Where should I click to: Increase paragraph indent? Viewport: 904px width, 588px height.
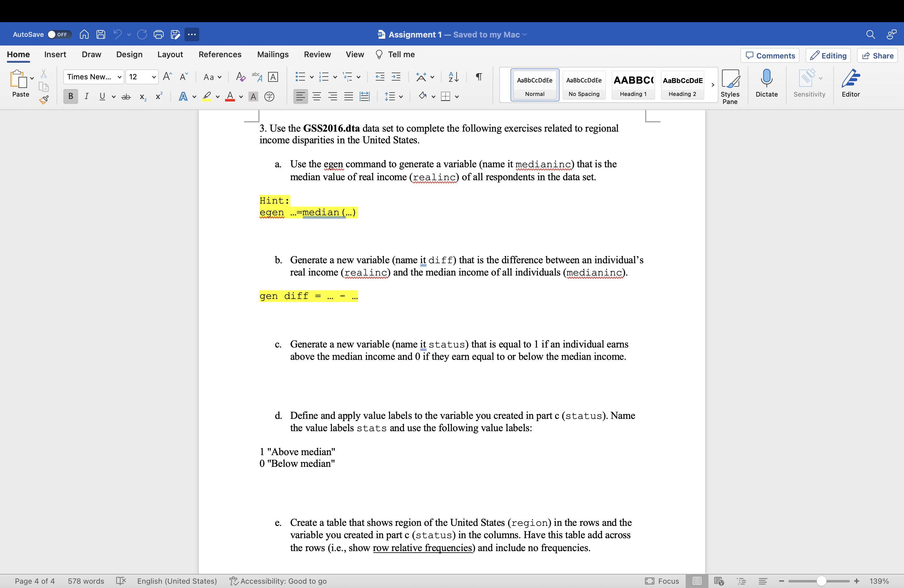[396, 77]
